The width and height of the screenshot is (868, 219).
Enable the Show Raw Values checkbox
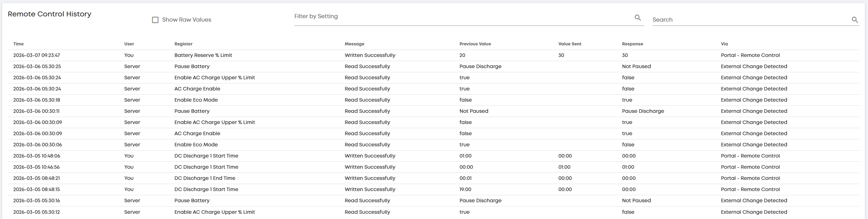pos(155,20)
